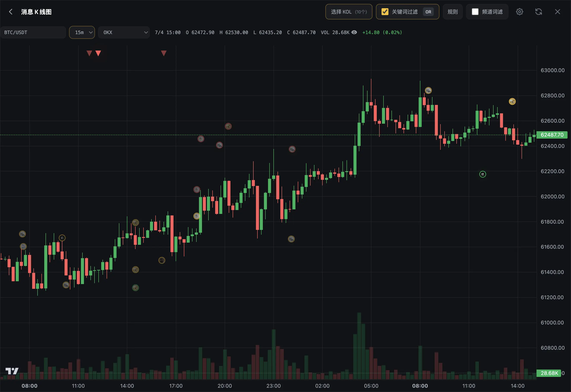The image size is (571, 392).
Task: Open the KOL avatar marker near 62800
Action: (x=428, y=90)
